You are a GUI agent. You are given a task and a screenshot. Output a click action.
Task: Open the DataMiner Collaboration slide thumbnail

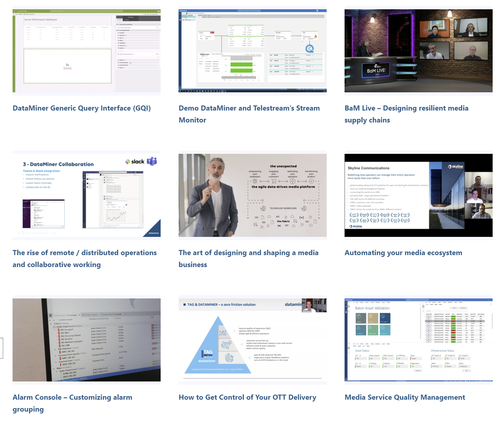87,195
